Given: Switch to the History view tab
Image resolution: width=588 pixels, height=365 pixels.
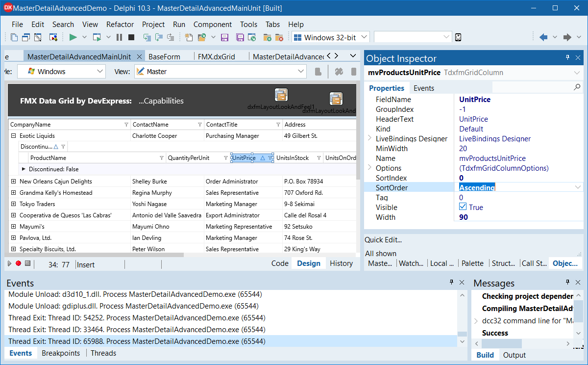Looking at the screenshot, I should [342, 263].
